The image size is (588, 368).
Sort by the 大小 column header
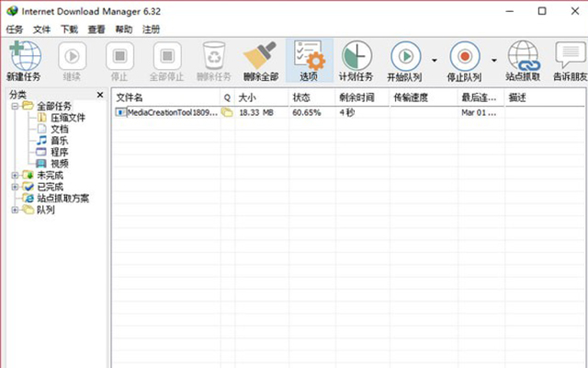click(x=262, y=98)
